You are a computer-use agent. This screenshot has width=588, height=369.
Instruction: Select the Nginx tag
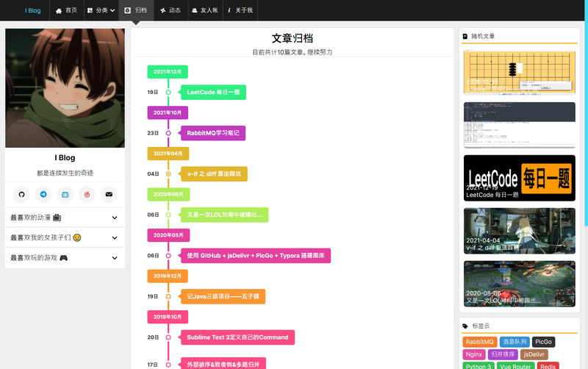click(x=474, y=354)
